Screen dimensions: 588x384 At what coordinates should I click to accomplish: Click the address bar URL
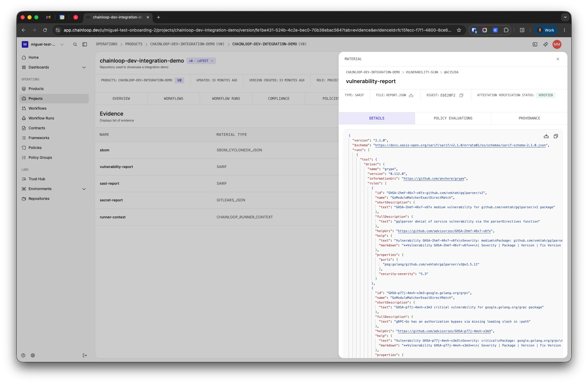(257, 30)
